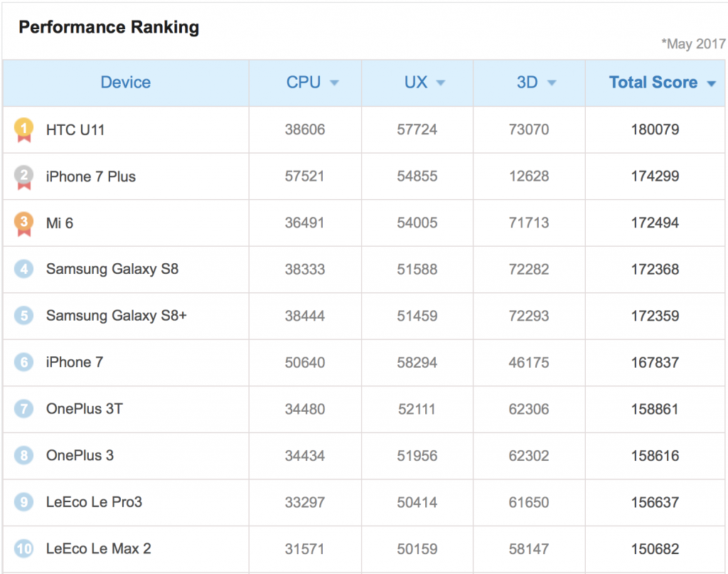Select the iPhone 7 device name

point(75,362)
